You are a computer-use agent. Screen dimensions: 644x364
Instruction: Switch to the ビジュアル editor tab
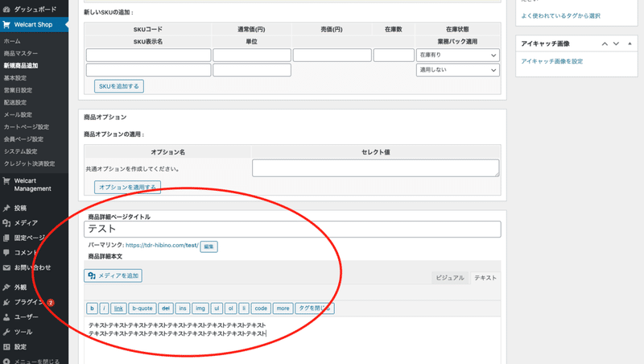(x=450, y=278)
